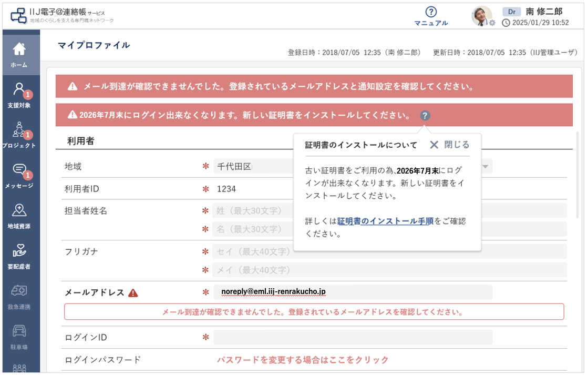Click the password change link
The width and height of the screenshot is (588, 375).
point(303,360)
